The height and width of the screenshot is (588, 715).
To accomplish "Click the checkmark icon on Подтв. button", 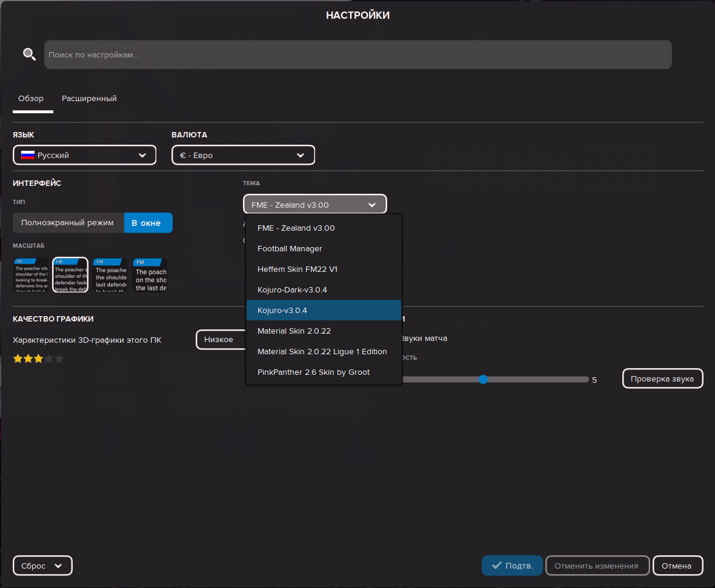I will pos(497,566).
